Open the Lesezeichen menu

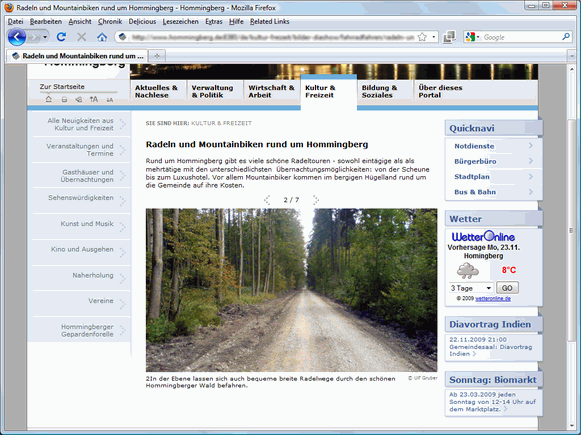tap(180, 21)
